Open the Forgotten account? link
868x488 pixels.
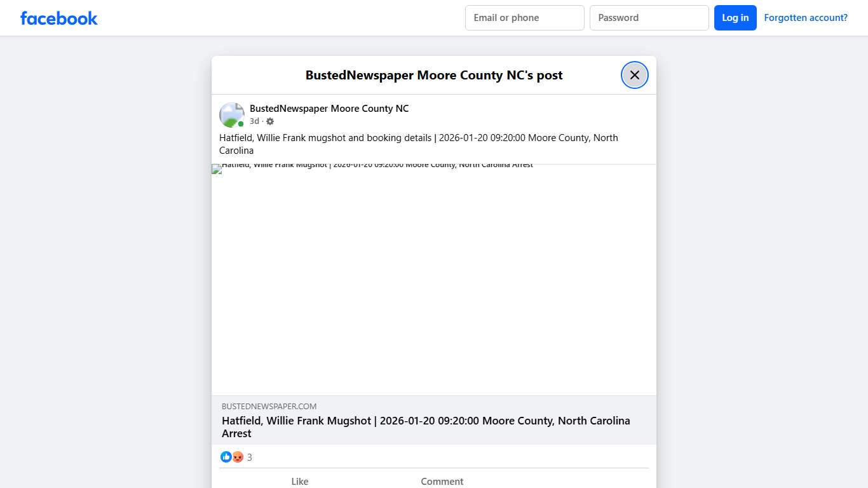[x=806, y=17]
